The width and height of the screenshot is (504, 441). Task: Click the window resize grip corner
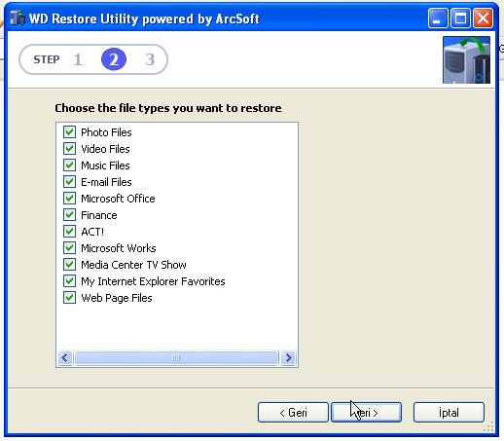click(489, 426)
